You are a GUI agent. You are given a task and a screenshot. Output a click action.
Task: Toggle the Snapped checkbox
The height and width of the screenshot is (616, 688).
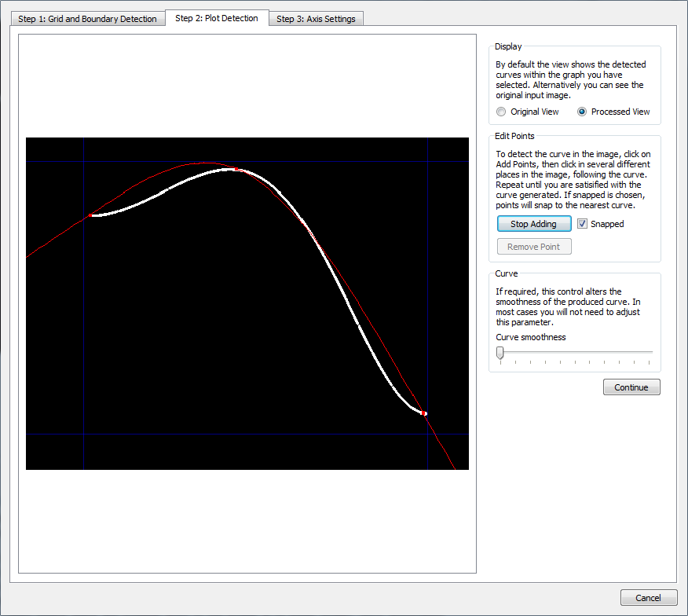point(582,224)
